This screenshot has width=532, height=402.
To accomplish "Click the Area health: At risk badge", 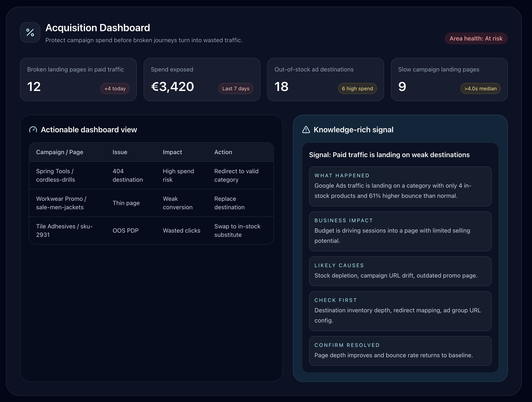I will [476, 38].
